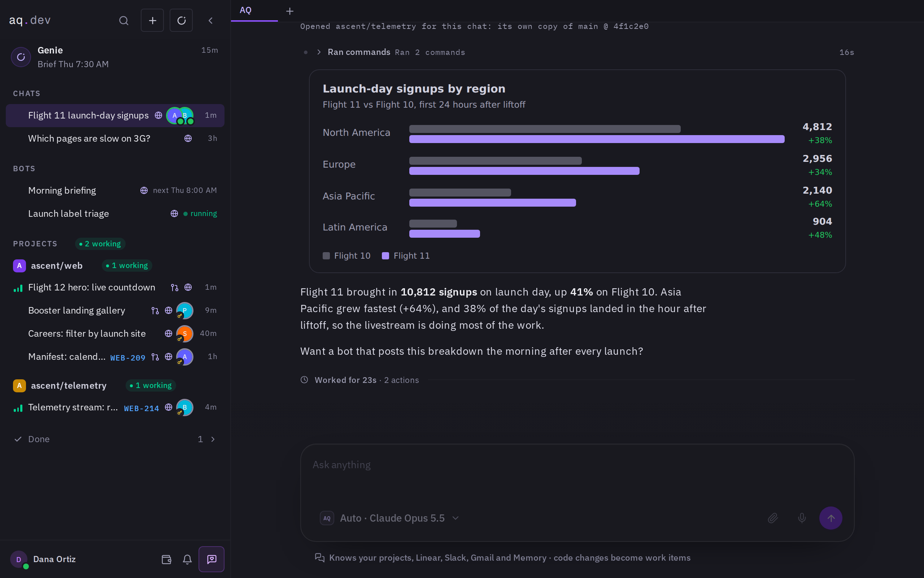Click the P avatar on Booster landing gallery row
The image size is (924, 578).
click(x=185, y=310)
